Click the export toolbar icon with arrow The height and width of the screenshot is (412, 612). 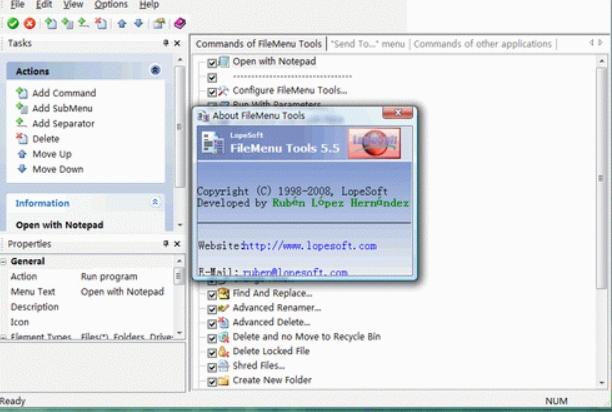(x=159, y=23)
